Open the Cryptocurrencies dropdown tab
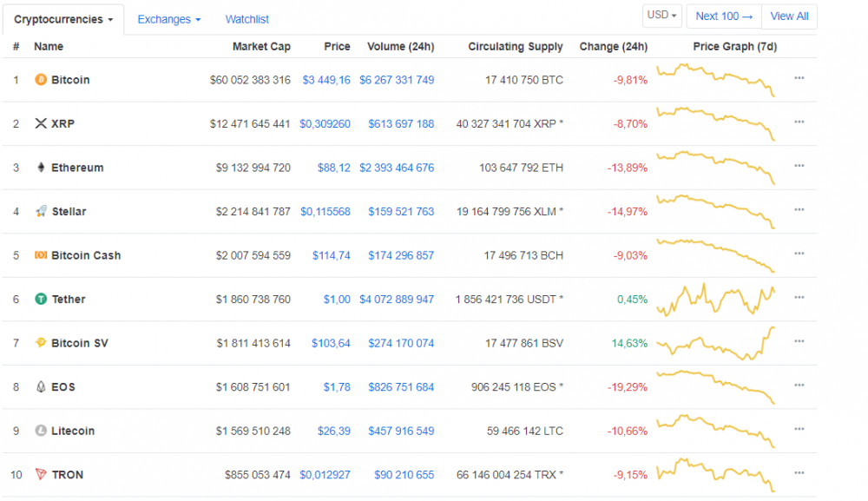 (x=63, y=19)
